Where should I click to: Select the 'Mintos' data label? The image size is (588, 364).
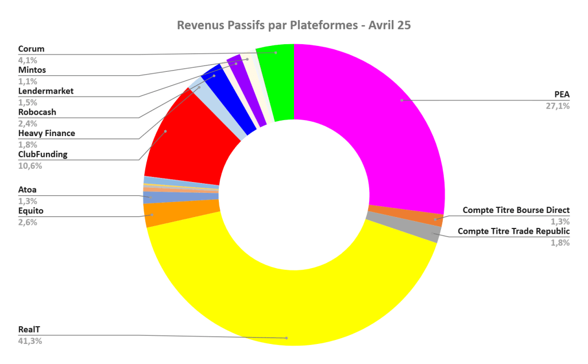[x=32, y=70]
